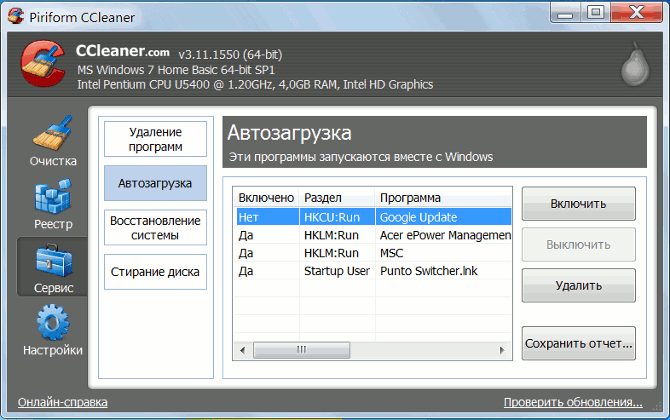Image resolution: width=670 pixels, height=420 pixels.
Task: Maximize the CCleaner window
Action: (595, 13)
